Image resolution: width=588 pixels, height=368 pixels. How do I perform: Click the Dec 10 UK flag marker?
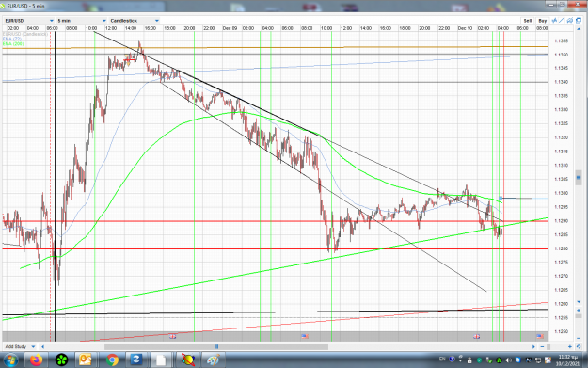[476, 336]
